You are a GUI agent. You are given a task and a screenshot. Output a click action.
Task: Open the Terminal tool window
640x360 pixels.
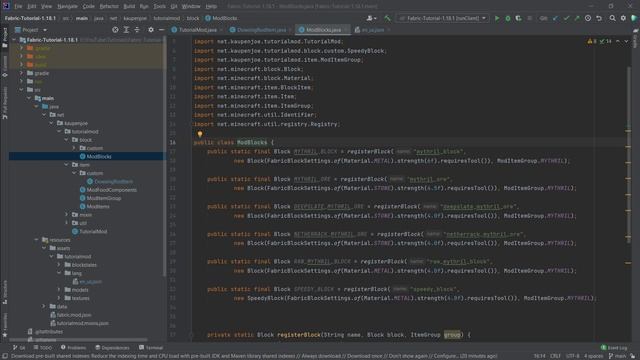pyautogui.click(x=151, y=348)
